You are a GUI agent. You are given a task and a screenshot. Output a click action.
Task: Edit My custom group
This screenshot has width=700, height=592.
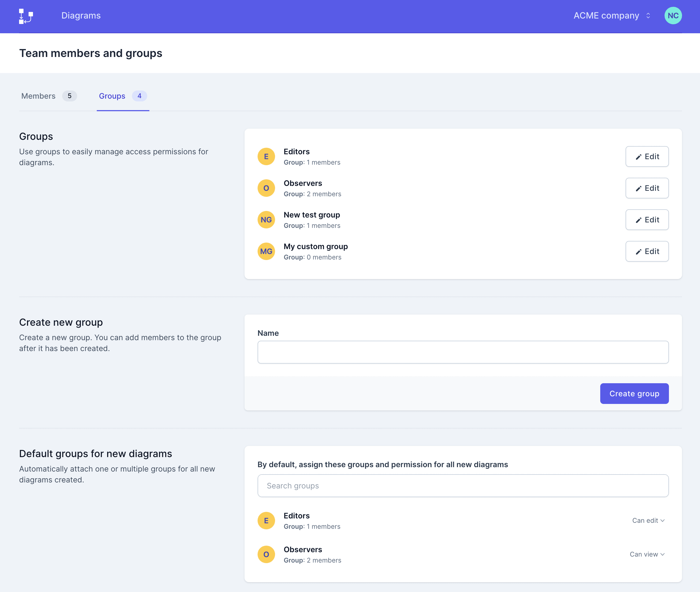647,251
